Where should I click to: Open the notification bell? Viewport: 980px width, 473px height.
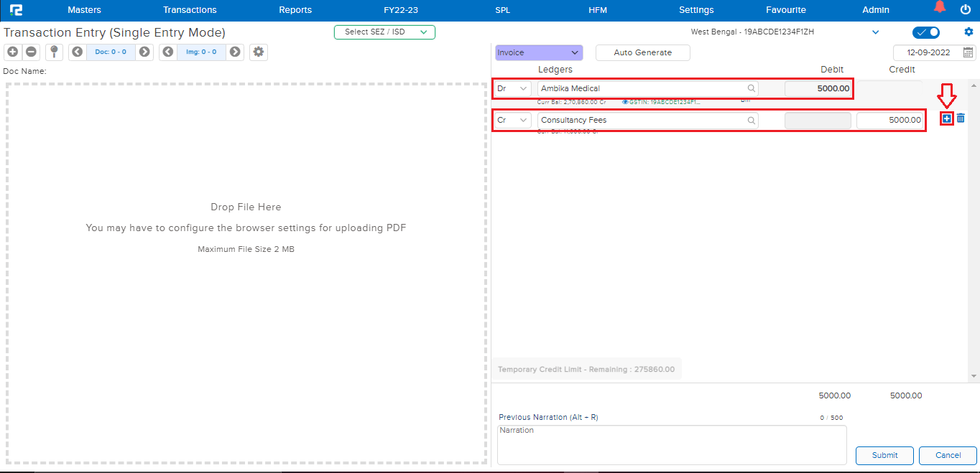tap(940, 8)
